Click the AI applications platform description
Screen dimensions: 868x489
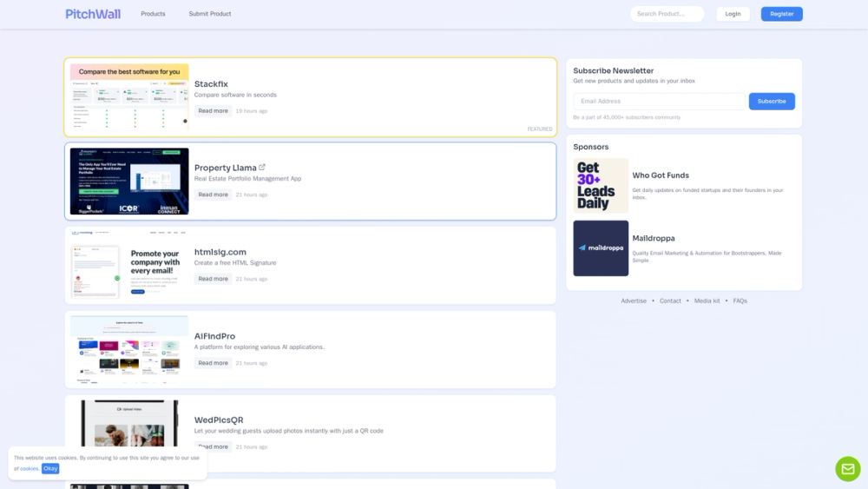pyautogui.click(x=259, y=347)
